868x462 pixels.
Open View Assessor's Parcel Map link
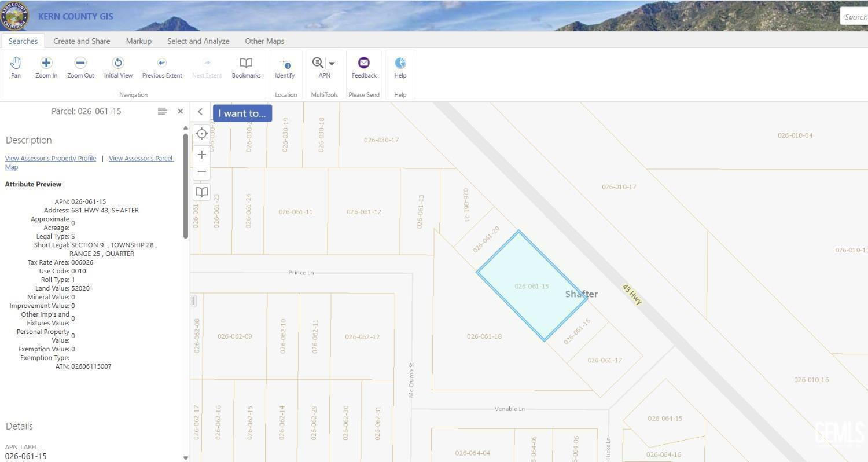click(89, 162)
